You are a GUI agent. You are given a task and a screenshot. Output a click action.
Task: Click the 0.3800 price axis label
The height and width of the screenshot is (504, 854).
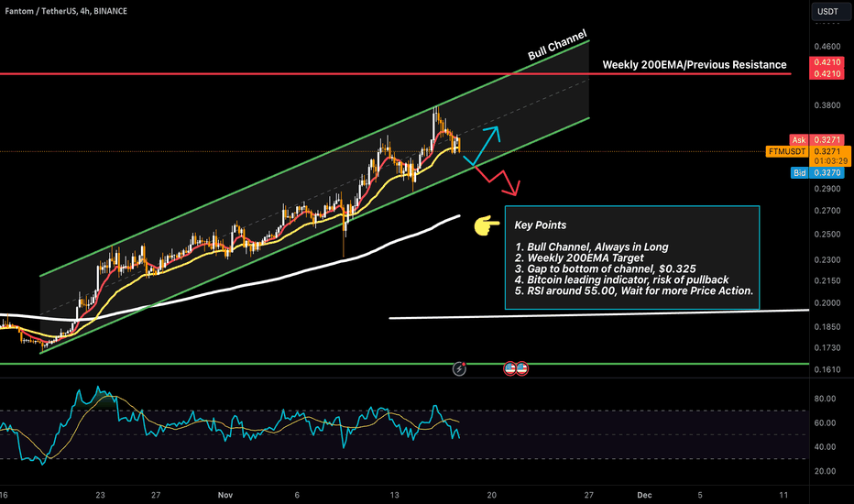tap(827, 105)
